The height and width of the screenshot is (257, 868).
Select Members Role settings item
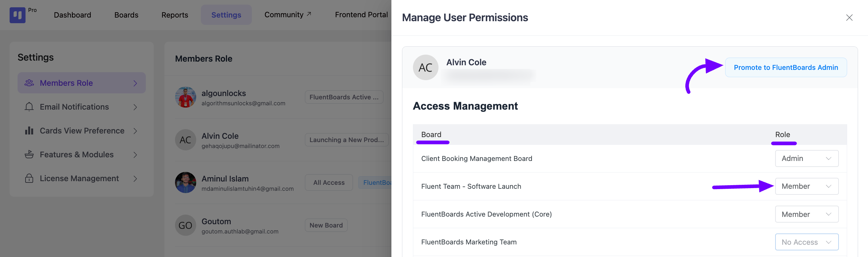point(82,83)
